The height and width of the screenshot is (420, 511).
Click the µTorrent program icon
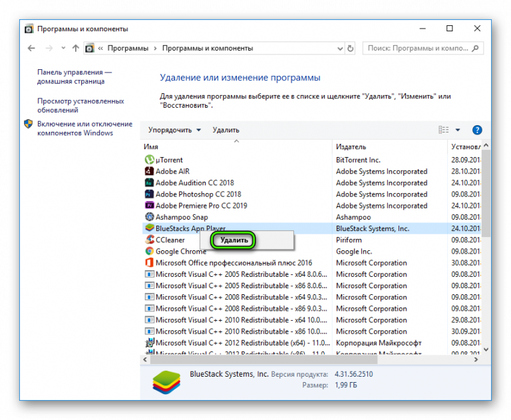[x=149, y=160]
